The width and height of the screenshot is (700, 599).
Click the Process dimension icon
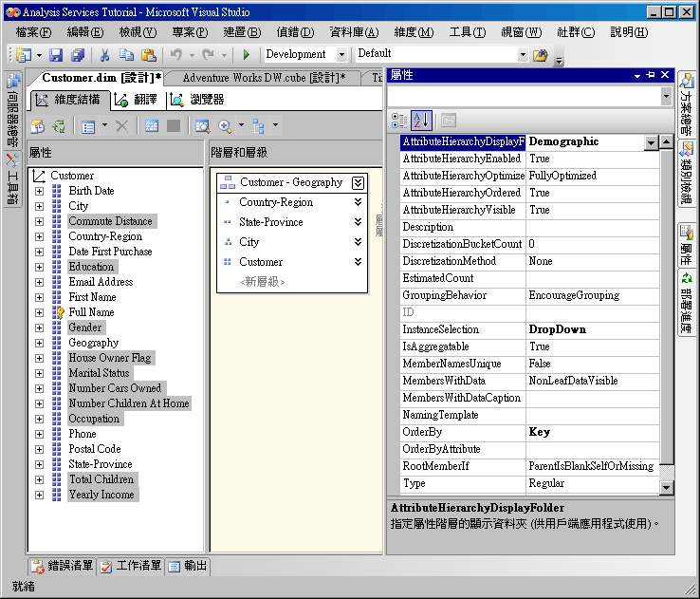pyautogui.click(x=59, y=126)
